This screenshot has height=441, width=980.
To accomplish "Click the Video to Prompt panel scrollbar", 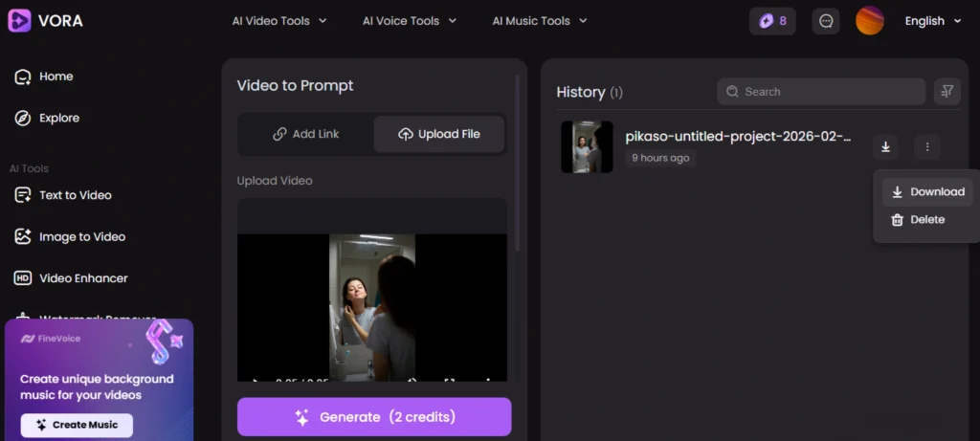I will pyautogui.click(x=517, y=164).
